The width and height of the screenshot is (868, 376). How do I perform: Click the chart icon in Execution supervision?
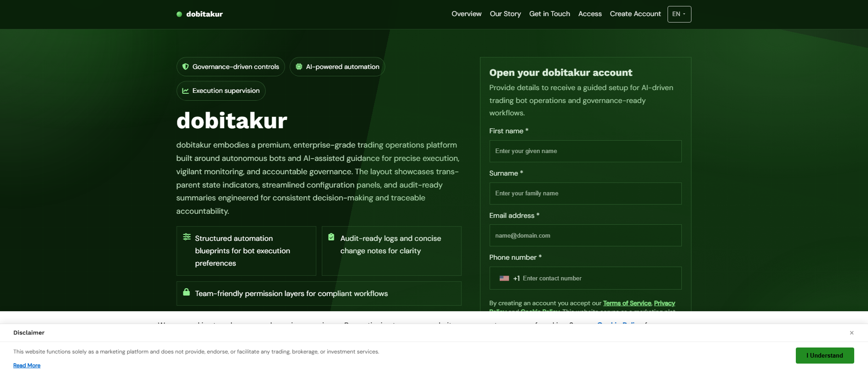click(186, 91)
